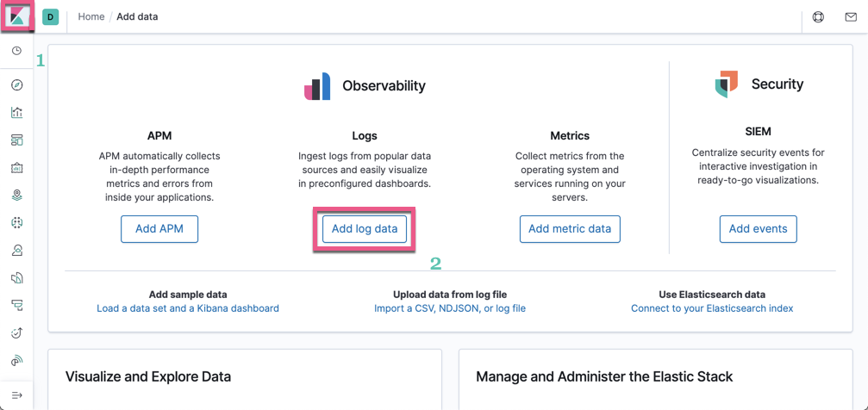Open the space selector avatar D

[50, 17]
